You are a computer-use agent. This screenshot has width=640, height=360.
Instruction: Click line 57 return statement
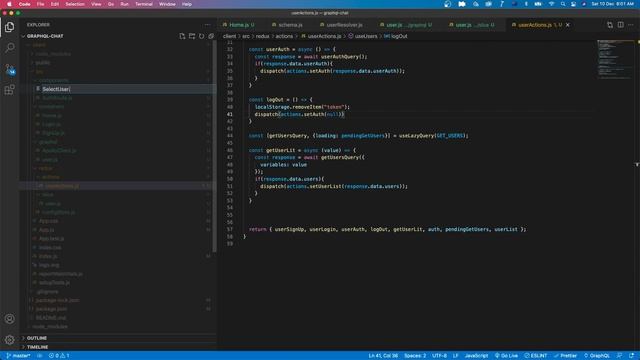tap(387, 229)
